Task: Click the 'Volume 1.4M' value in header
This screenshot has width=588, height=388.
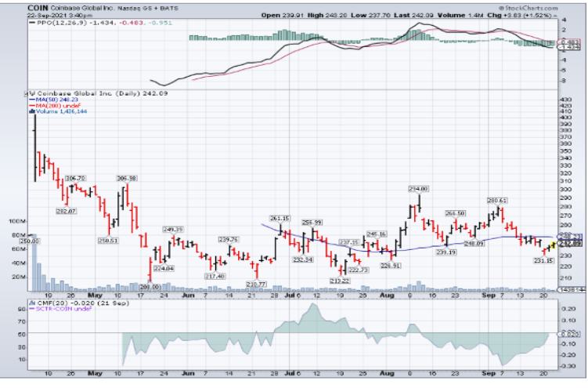Action: (x=461, y=16)
